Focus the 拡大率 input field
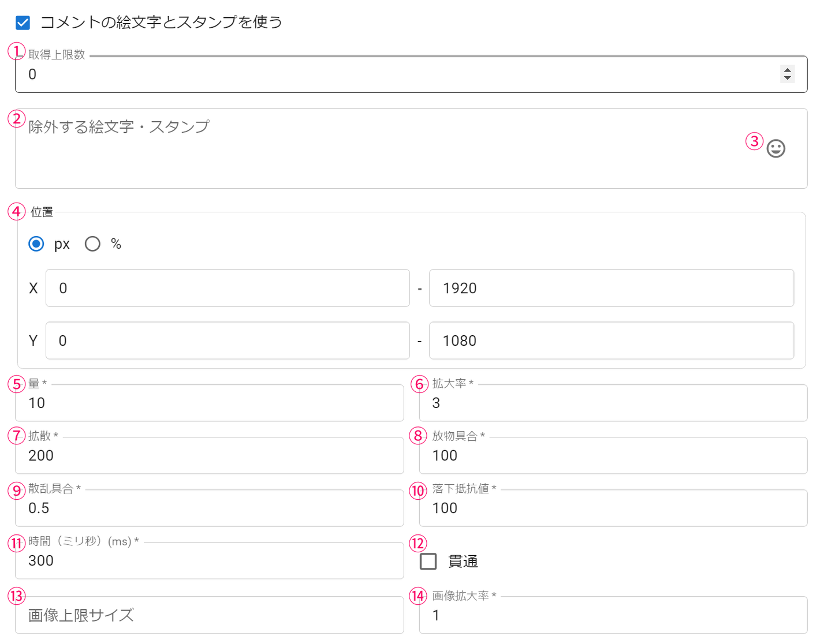This screenshot has height=644, width=820. tap(613, 403)
